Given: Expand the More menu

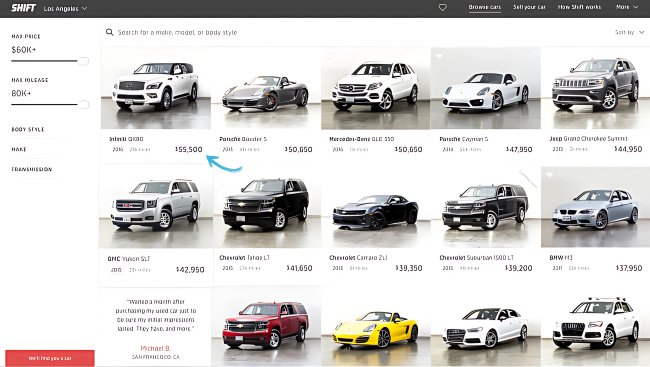Looking at the screenshot, I should [x=627, y=7].
